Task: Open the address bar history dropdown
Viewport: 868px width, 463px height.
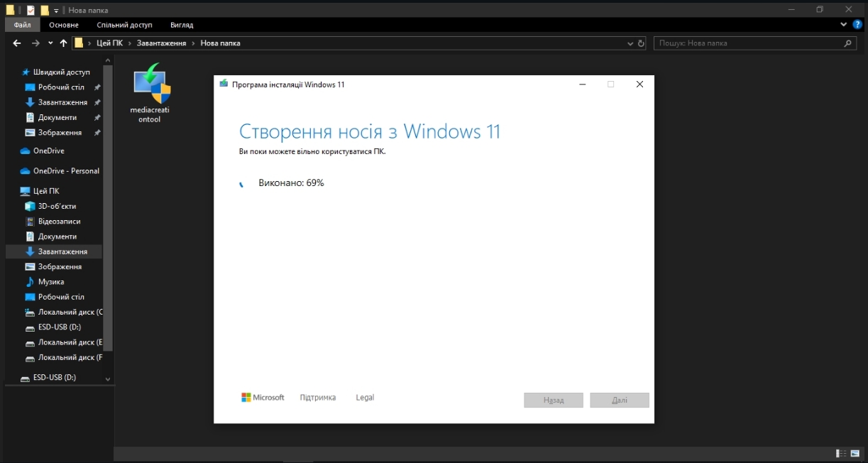Action: 630,43
